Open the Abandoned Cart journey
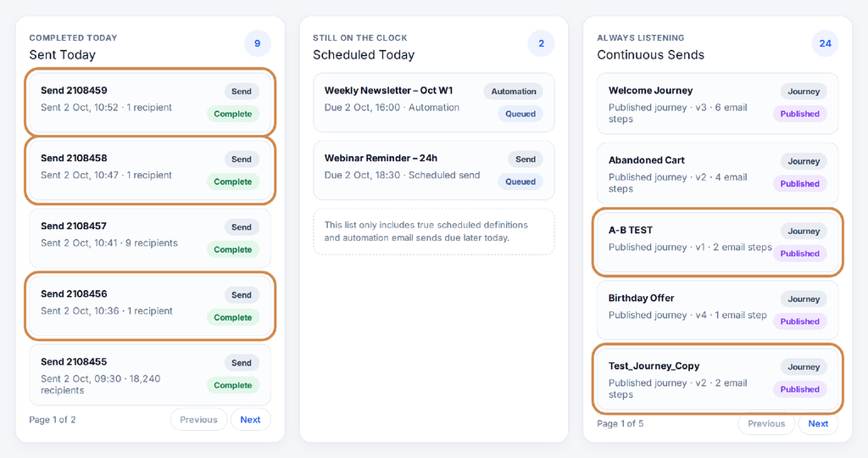The width and height of the screenshot is (868, 458). pyautogui.click(x=717, y=173)
